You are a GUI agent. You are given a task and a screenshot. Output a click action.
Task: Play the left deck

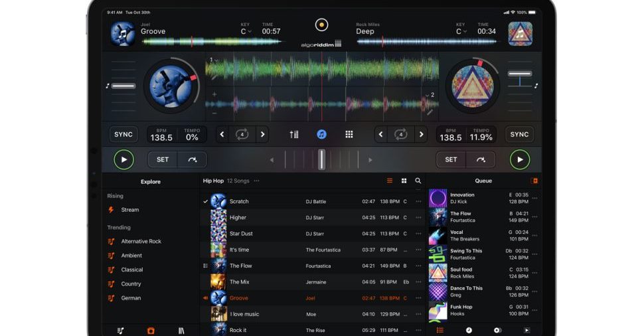[123, 160]
